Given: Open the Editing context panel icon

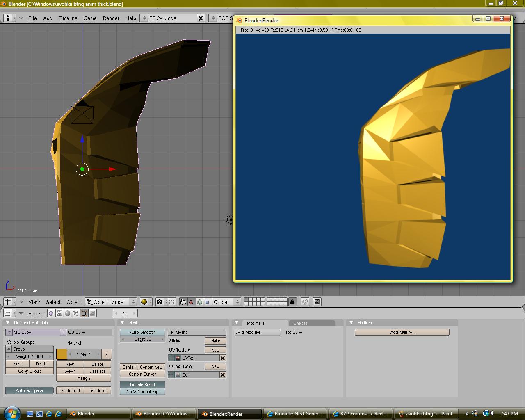Looking at the screenshot, I should [84, 313].
